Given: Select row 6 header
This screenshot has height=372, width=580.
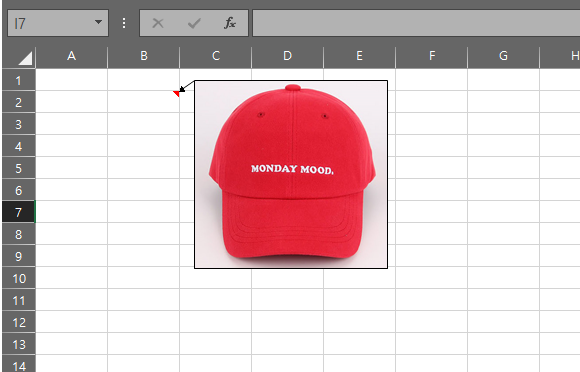Looking at the screenshot, I should 18,190.
